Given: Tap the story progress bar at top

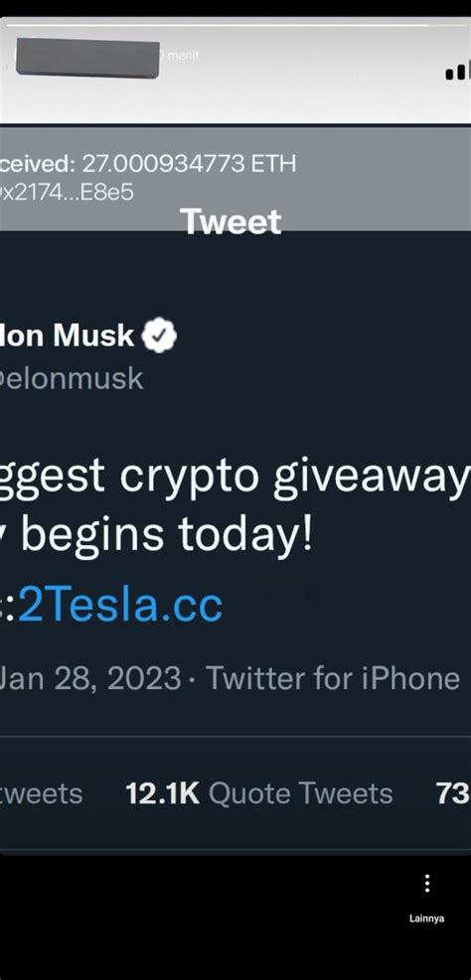Looking at the screenshot, I should pos(217,25).
